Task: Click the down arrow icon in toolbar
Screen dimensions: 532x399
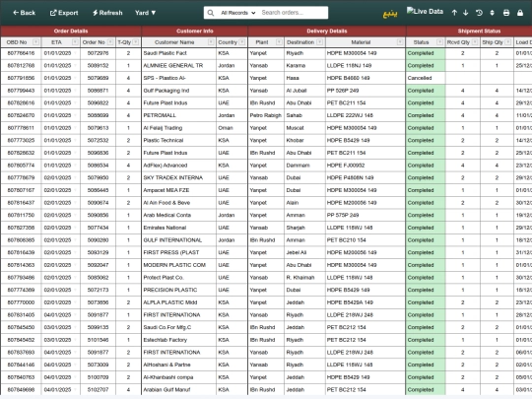Action: [x=465, y=13]
